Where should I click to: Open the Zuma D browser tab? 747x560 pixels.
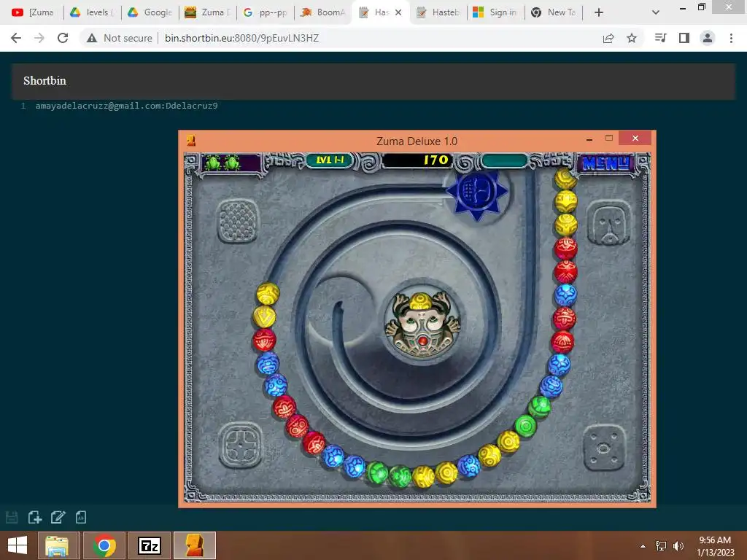[208, 12]
